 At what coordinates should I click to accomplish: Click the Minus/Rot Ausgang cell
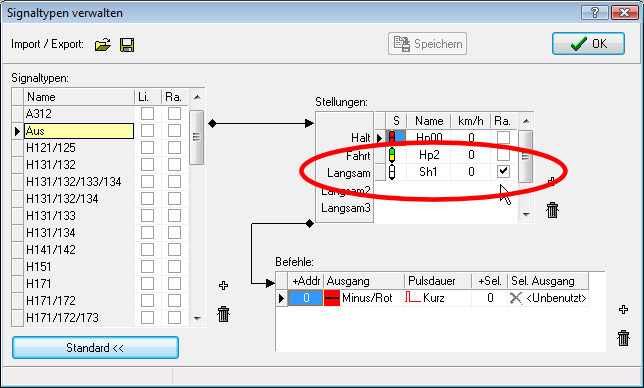(x=364, y=298)
